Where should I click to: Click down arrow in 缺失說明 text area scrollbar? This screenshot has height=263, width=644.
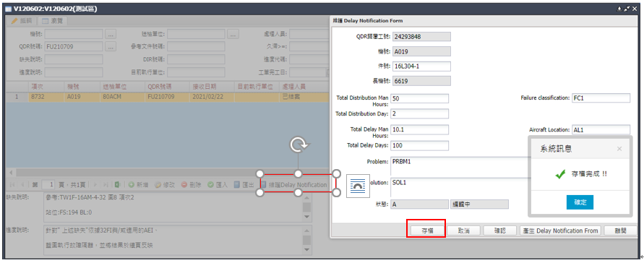click(x=306, y=216)
